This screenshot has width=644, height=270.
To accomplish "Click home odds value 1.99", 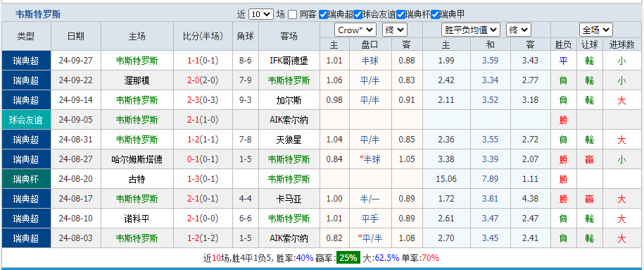I will (x=446, y=61).
